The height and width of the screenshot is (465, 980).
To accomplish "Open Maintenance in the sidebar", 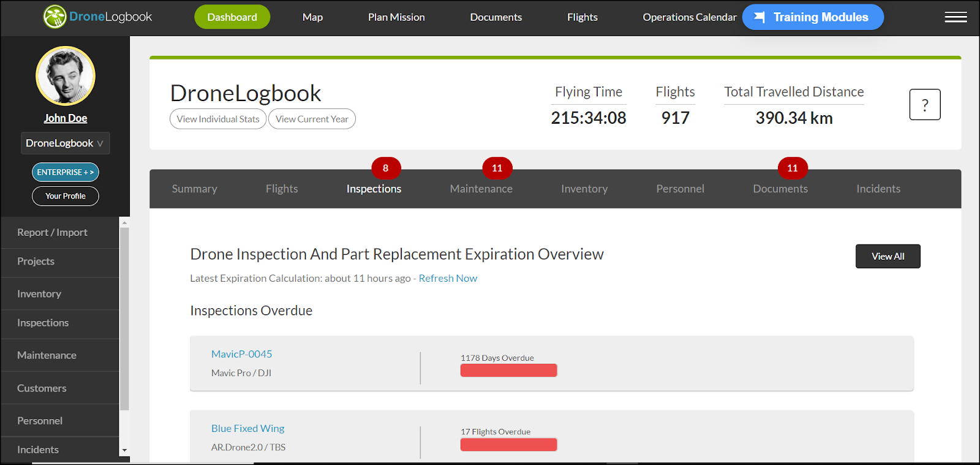I will point(60,355).
